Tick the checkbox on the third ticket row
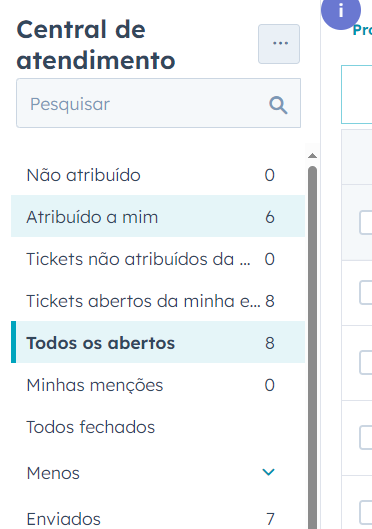This screenshot has width=372, height=529. (x=366, y=362)
